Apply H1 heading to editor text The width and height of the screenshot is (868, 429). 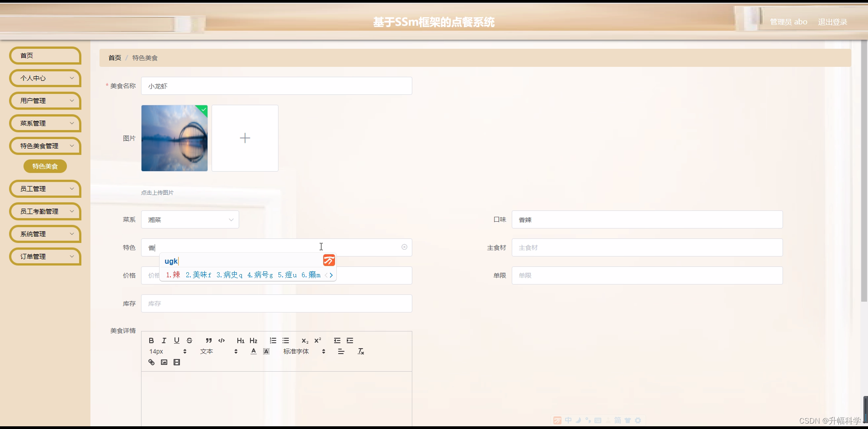click(x=241, y=340)
